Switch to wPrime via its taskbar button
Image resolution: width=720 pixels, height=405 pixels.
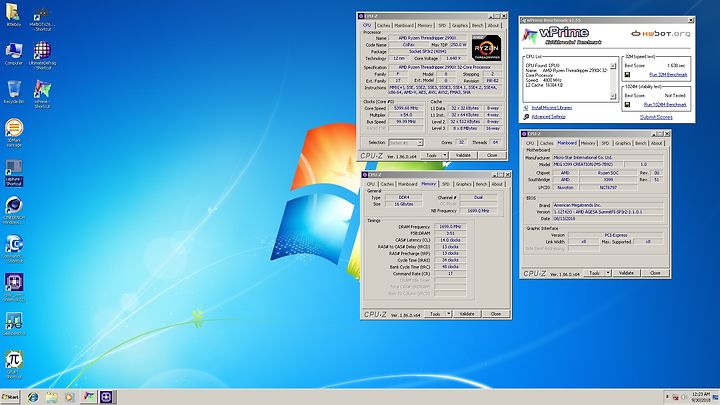click(88, 397)
